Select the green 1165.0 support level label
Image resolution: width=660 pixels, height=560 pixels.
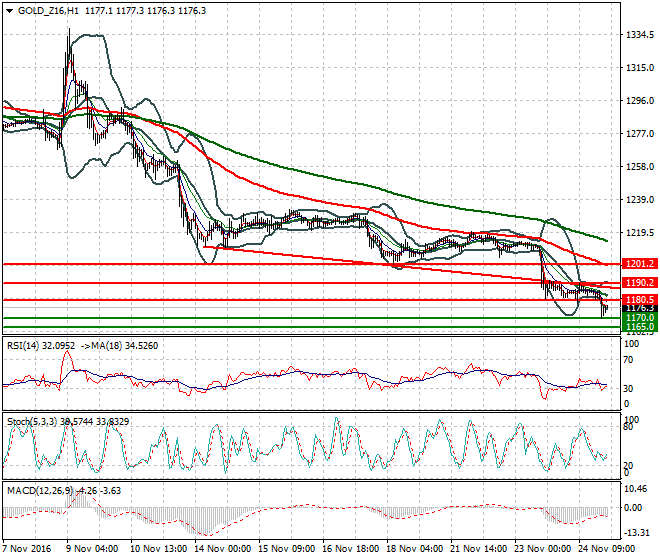coord(640,326)
